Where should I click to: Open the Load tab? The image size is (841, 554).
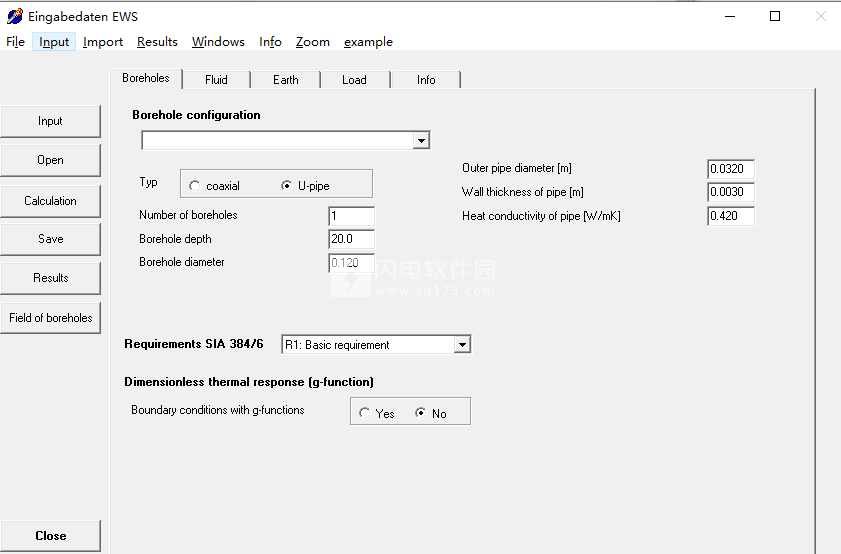pos(355,79)
